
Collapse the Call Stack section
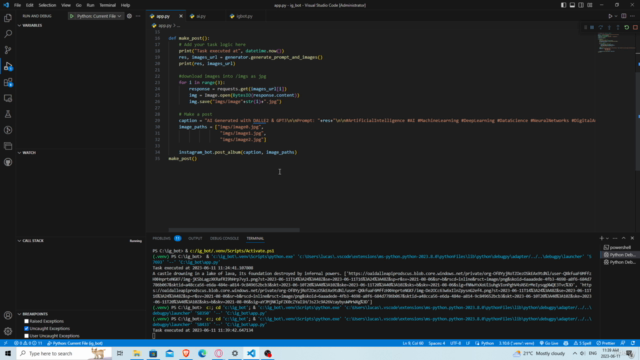[19, 241]
